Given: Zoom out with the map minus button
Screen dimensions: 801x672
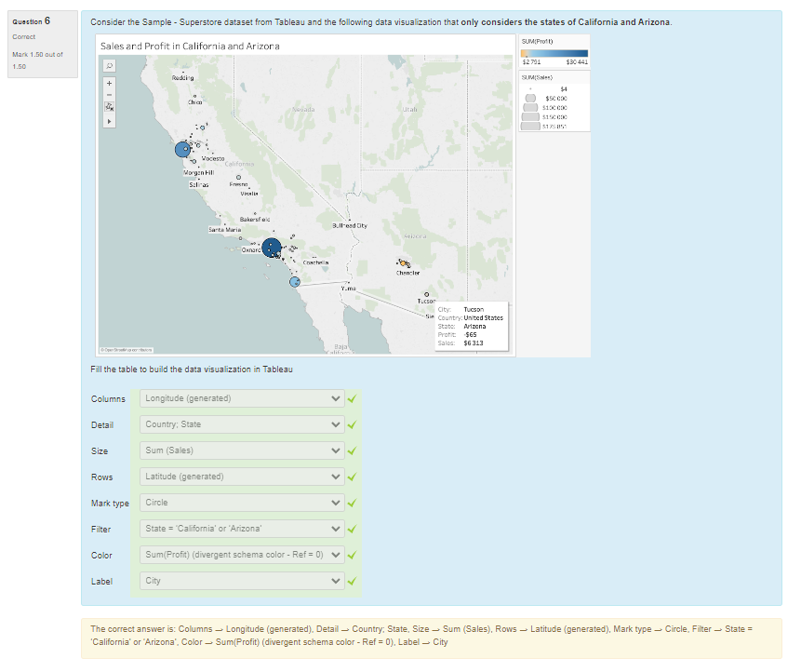Looking at the screenshot, I should point(109,94).
